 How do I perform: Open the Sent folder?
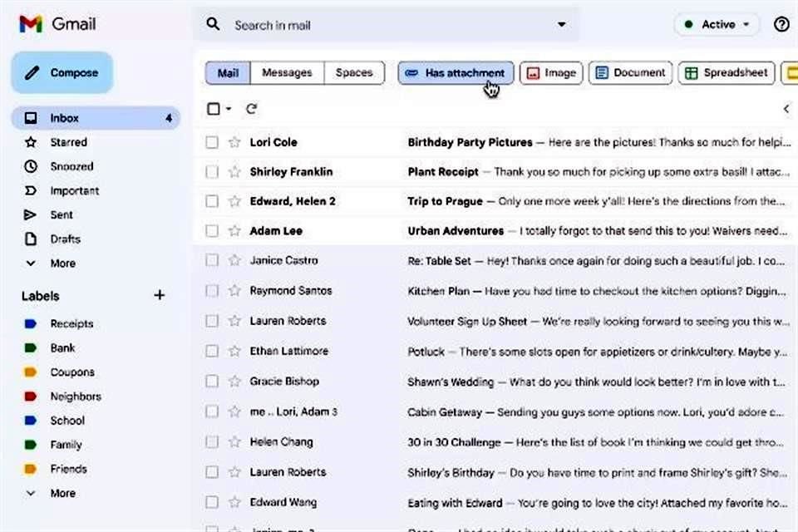(x=62, y=214)
